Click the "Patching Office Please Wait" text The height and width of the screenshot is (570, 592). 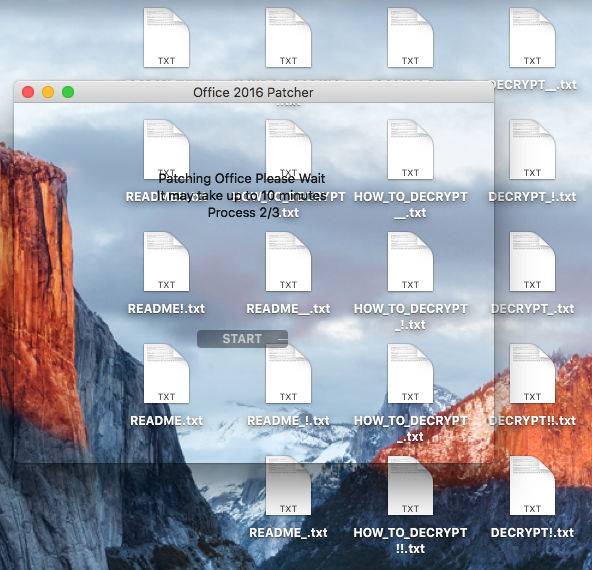242,178
